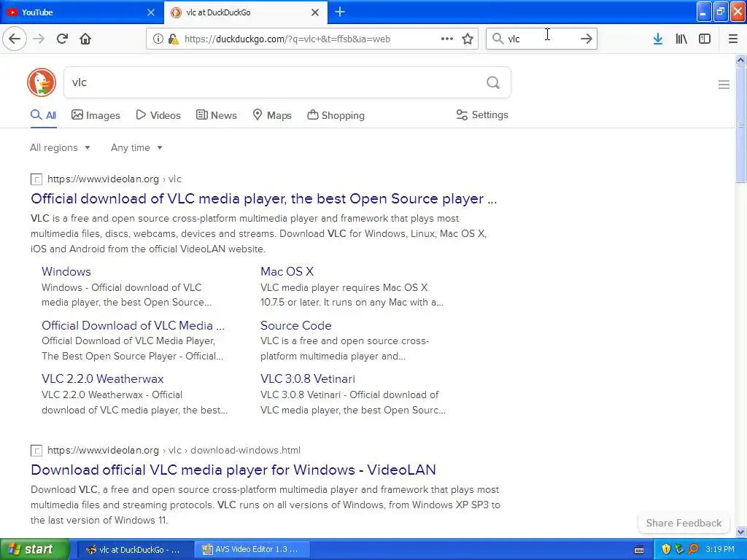Open the Library icon
Viewport: 747px width, 560px height.
(681, 39)
